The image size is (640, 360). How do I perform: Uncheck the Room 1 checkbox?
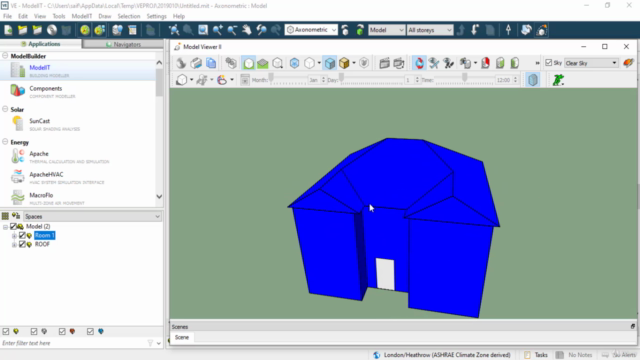[22, 235]
